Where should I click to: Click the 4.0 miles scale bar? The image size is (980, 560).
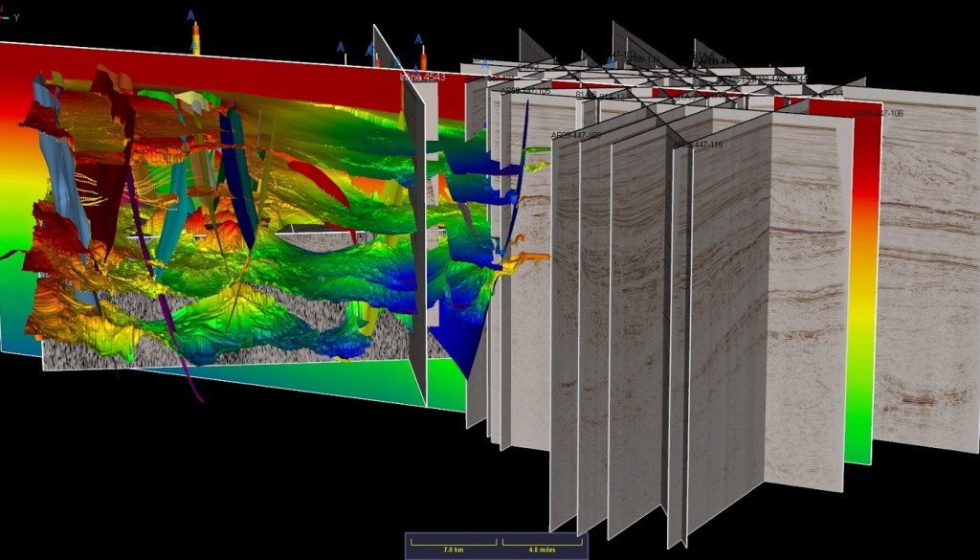click(x=544, y=550)
